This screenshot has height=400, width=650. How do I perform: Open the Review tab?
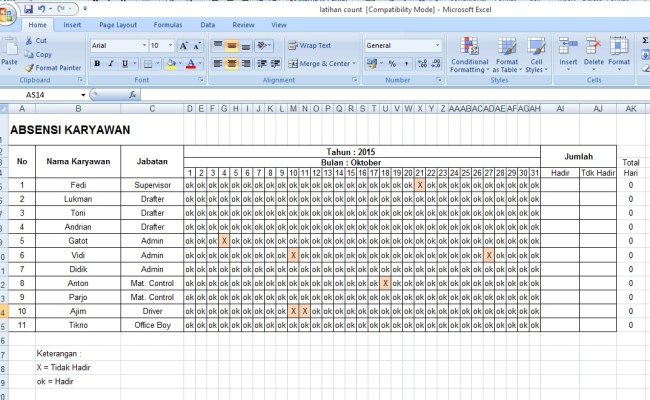(243, 25)
